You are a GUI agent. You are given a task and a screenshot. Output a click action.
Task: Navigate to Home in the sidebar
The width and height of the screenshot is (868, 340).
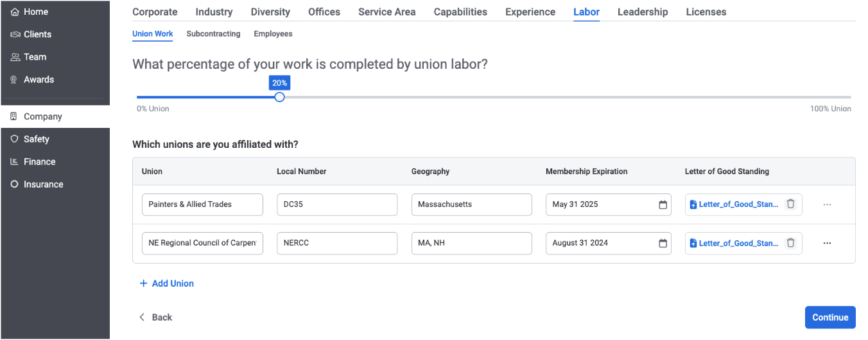pos(36,12)
